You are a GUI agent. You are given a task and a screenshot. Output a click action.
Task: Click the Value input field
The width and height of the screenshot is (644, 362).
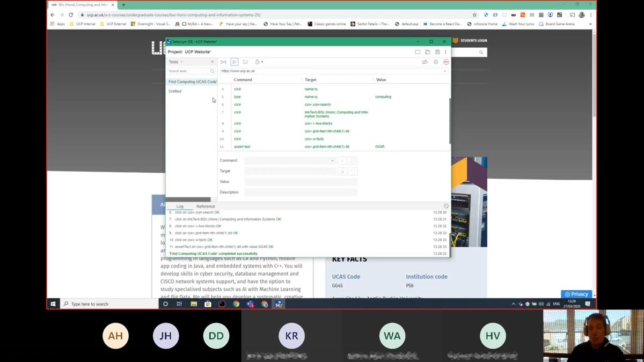301,182
